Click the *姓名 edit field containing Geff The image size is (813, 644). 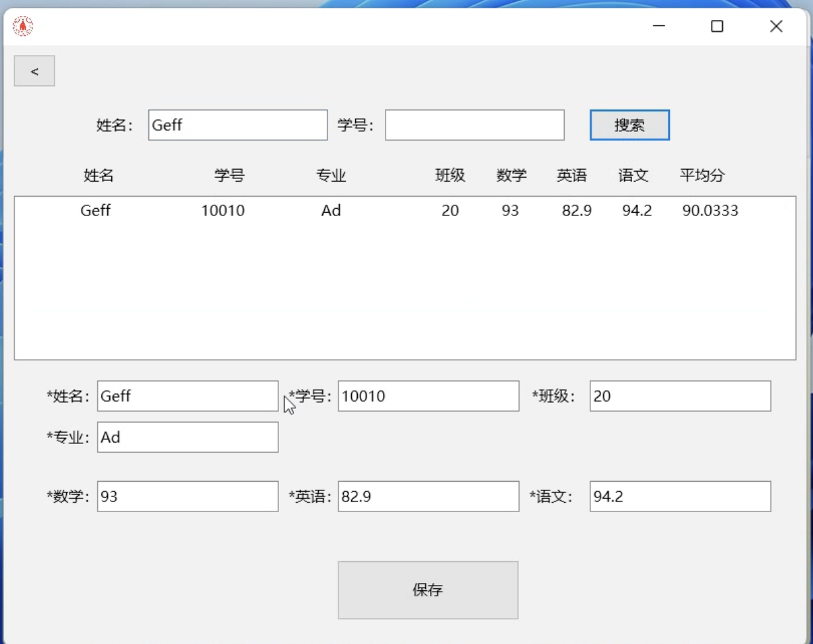coord(188,396)
